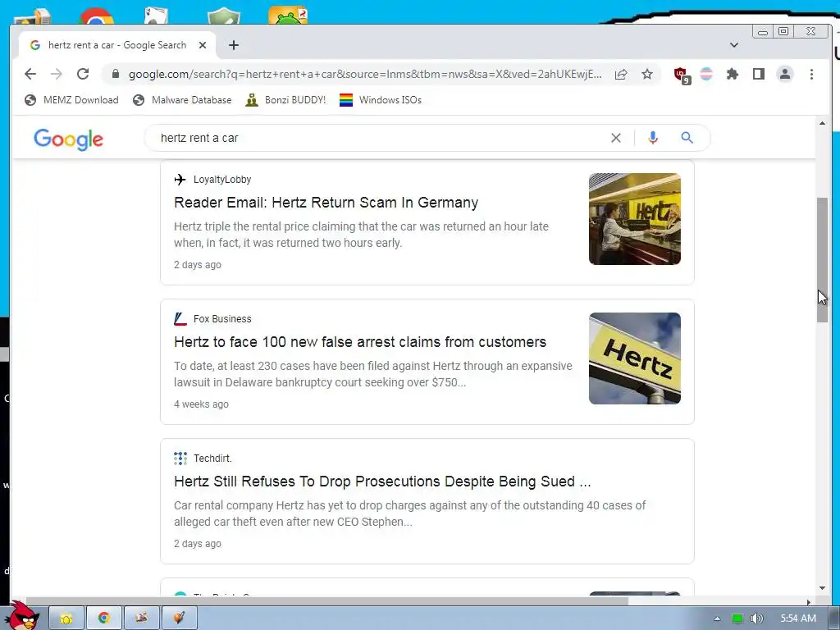Click into the search box text
840x630 pixels.
199,138
